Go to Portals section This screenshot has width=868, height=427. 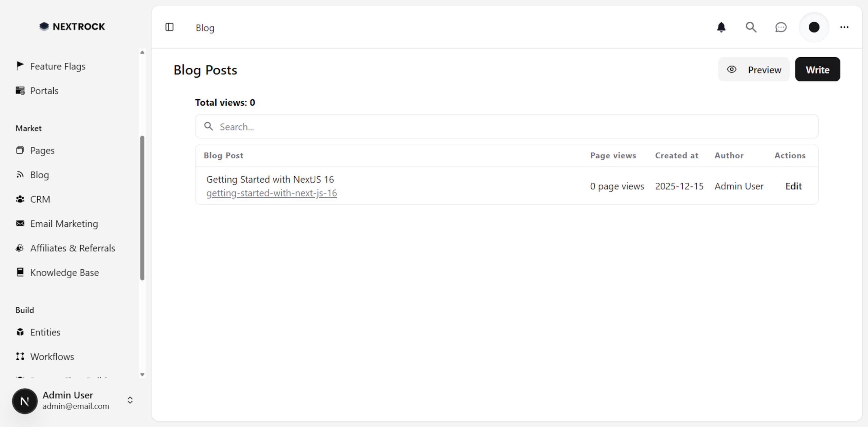(x=44, y=91)
